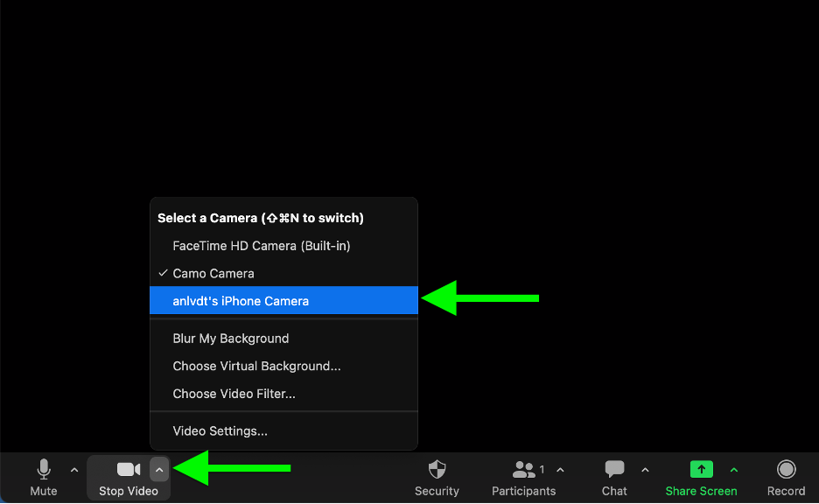
Task: Open the Security shield options
Action: coord(437,478)
